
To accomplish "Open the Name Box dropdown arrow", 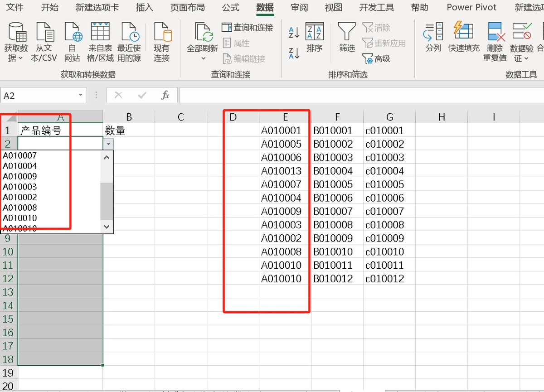I will click(x=80, y=95).
